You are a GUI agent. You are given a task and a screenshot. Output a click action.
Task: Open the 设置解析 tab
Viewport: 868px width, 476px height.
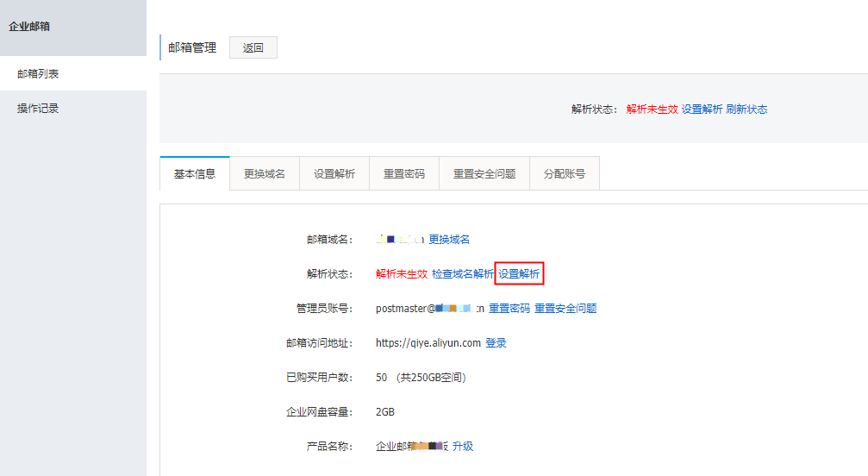click(334, 173)
